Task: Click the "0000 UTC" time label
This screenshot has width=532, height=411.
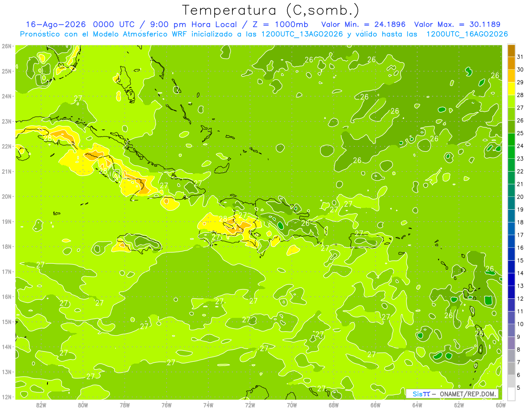Action: click(114, 24)
